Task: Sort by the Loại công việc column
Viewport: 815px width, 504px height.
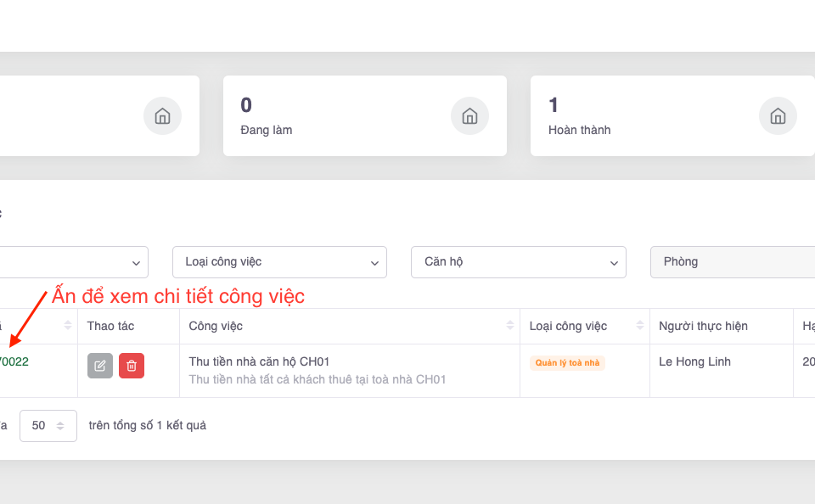Action: pyautogui.click(x=641, y=326)
